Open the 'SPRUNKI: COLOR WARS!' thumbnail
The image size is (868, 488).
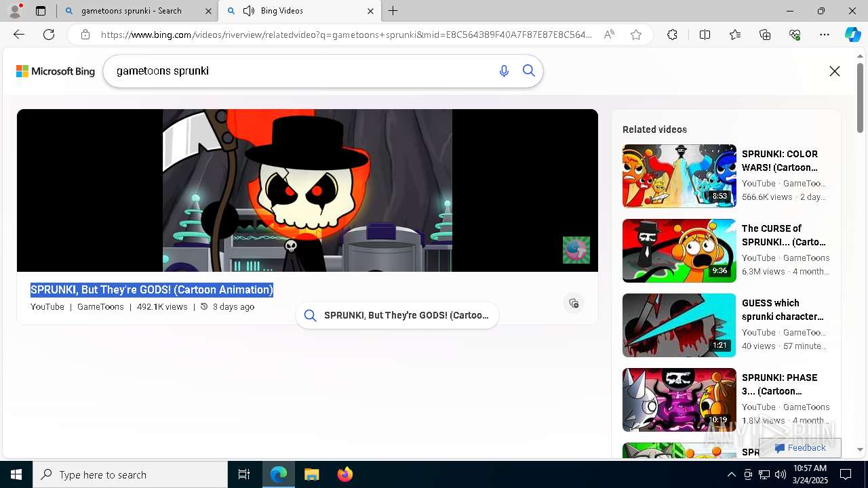679,176
